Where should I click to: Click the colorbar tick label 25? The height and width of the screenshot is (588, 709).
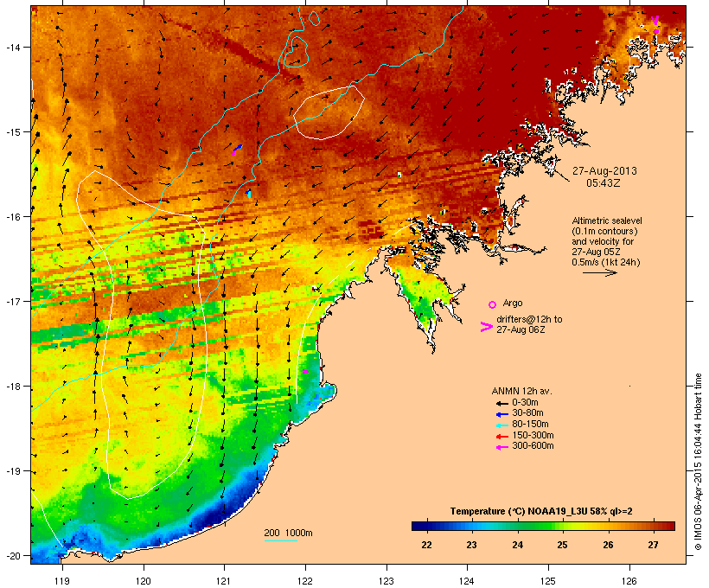click(x=562, y=545)
